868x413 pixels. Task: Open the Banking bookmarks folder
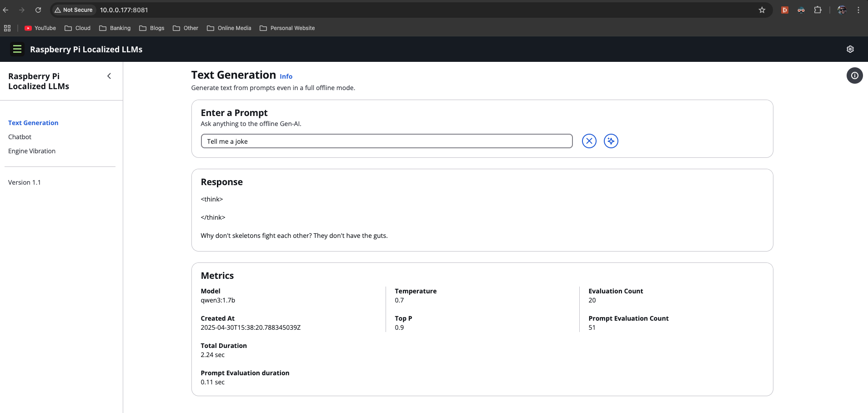point(115,28)
